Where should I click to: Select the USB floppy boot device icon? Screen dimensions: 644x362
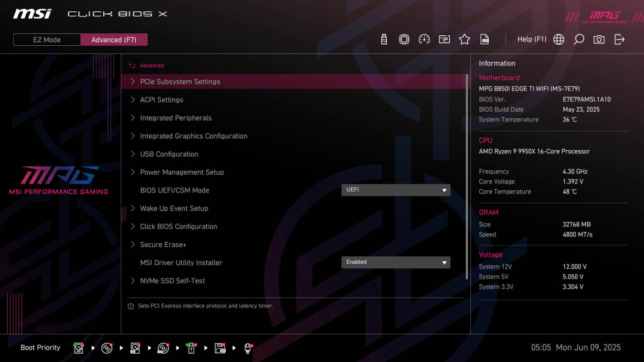tap(220, 348)
